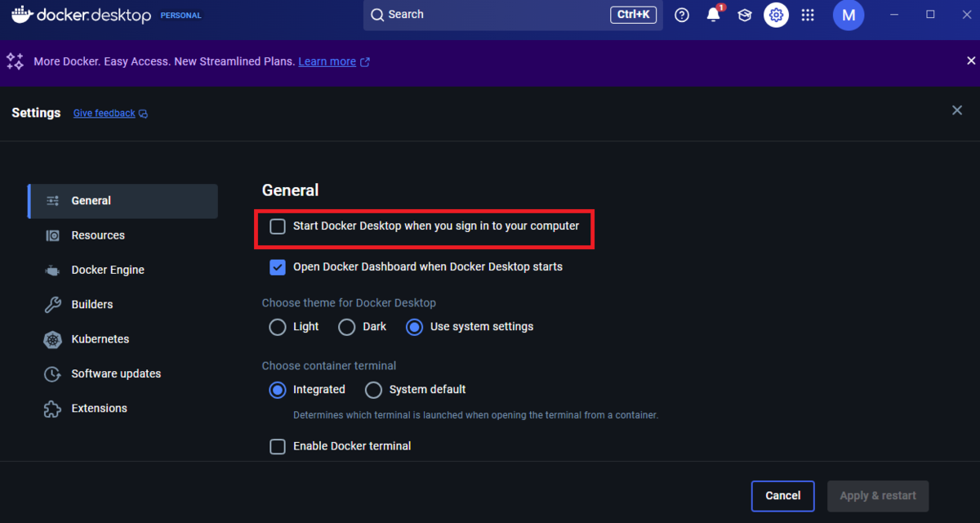Screen dimensions: 980x523
Task: Open the Settings gear icon in header
Action: coord(777,15)
